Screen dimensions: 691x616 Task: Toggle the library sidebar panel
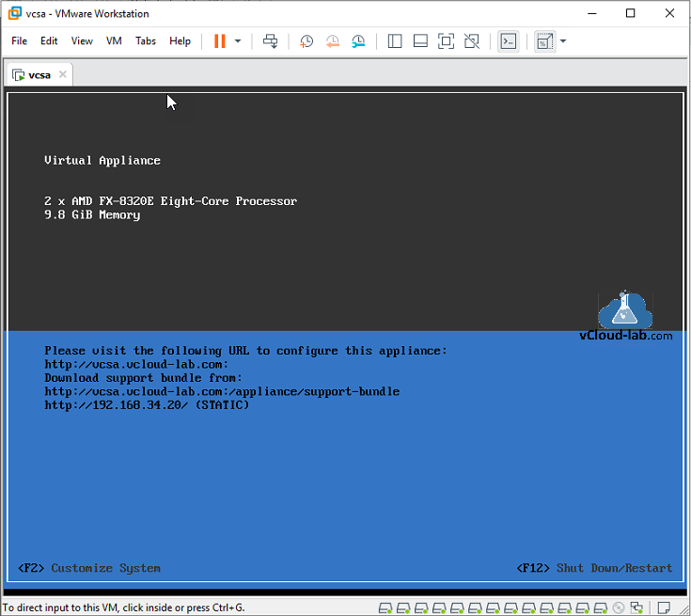click(x=395, y=41)
